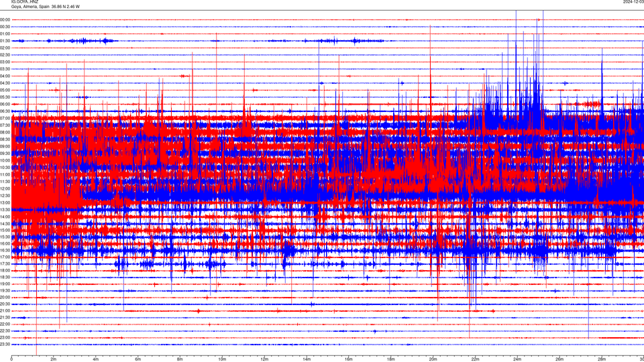Click the 17:30 time row label

click(x=5, y=264)
